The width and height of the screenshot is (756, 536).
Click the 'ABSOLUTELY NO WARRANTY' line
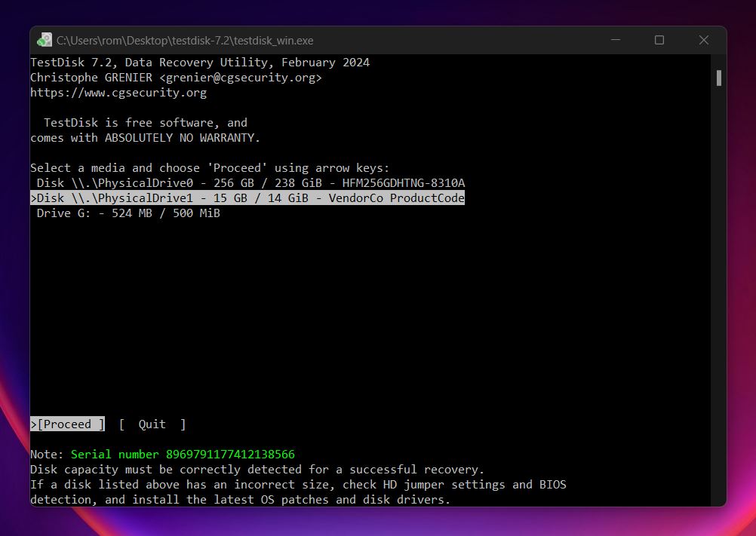point(145,138)
